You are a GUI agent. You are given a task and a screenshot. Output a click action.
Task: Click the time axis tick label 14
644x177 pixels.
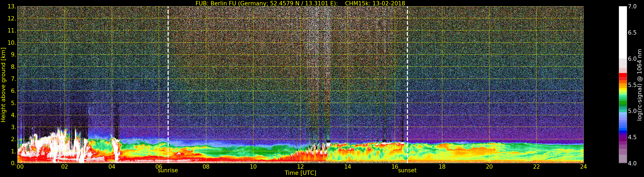click(348, 166)
